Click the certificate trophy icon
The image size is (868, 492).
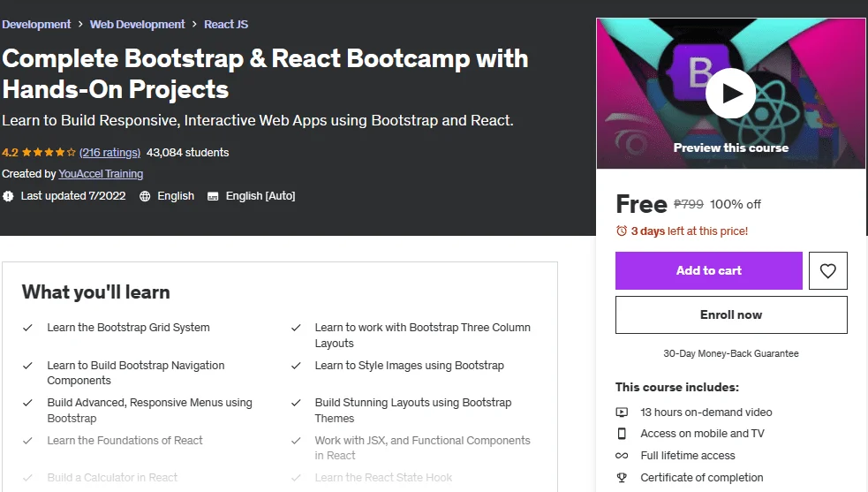pos(622,478)
